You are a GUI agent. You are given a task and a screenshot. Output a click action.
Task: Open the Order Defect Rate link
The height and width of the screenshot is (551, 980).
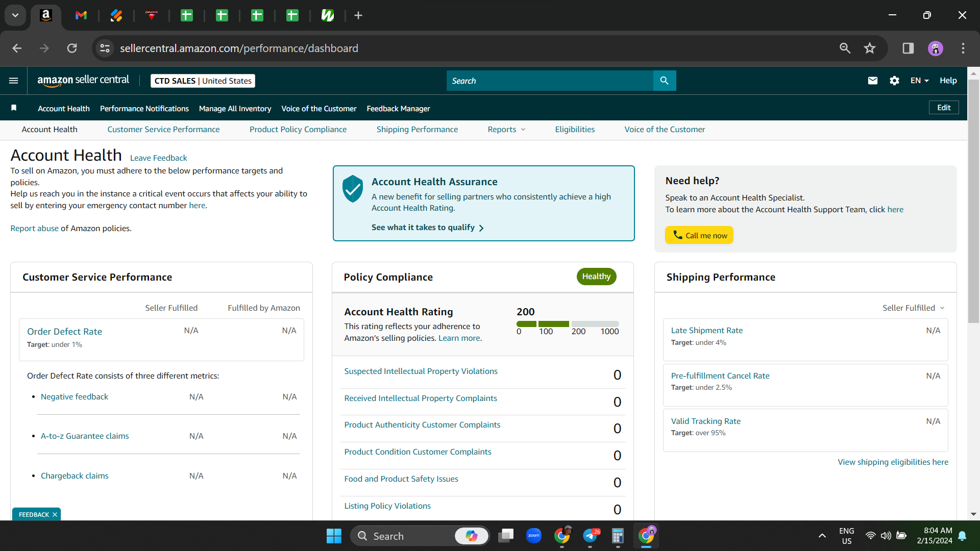[64, 332]
